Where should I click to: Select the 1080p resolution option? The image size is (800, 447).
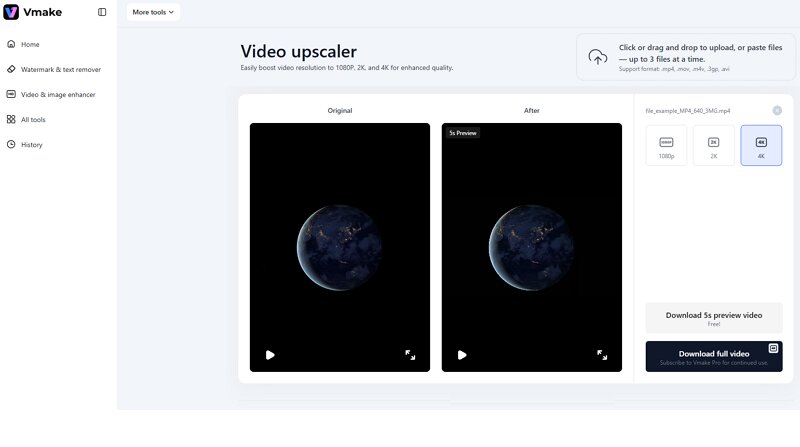[x=666, y=146]
